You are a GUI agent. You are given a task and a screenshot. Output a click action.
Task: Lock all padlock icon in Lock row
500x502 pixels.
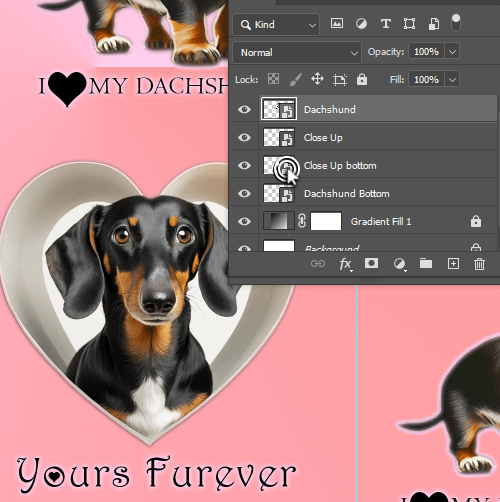click(362, 79)
